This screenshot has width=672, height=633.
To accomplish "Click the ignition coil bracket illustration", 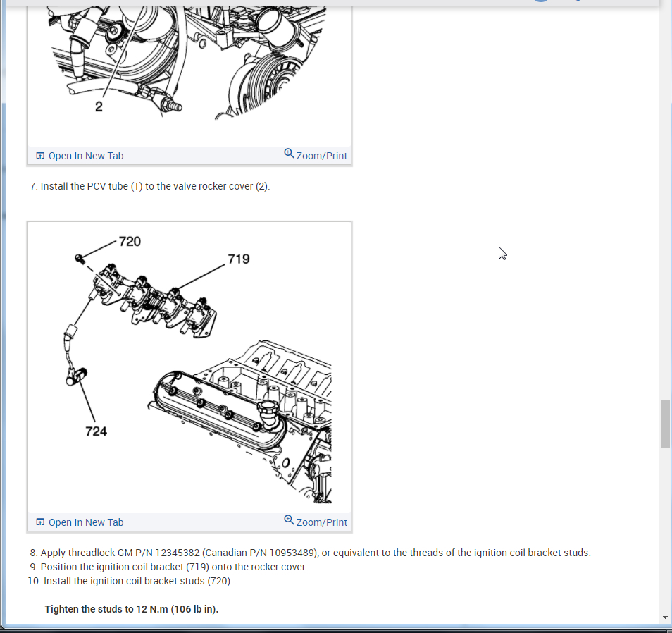I will 189,368.
